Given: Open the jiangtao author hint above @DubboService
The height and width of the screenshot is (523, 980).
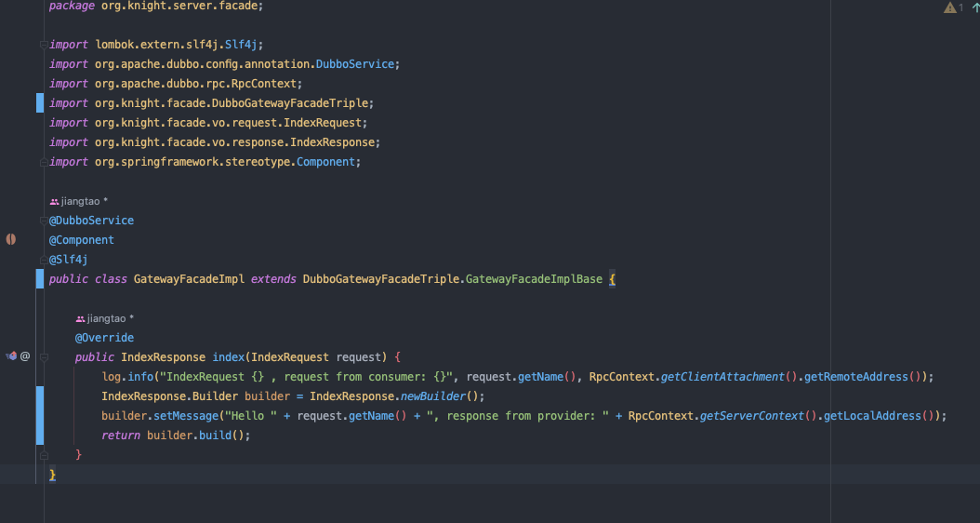Looking at the screenshot, I should point(79,201).
